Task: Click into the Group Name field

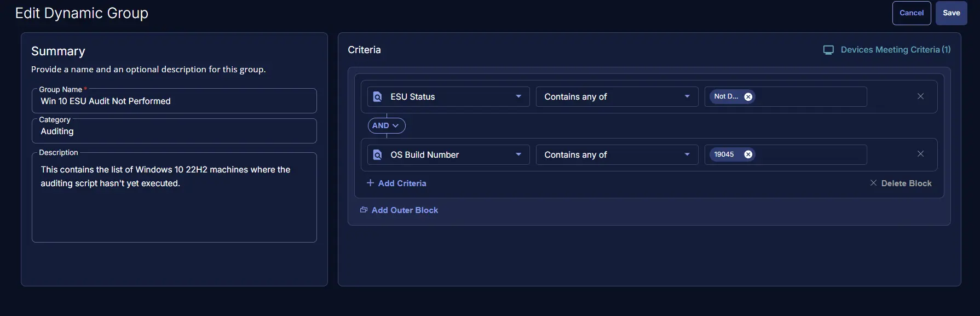Action: click(x=174, y=101)
